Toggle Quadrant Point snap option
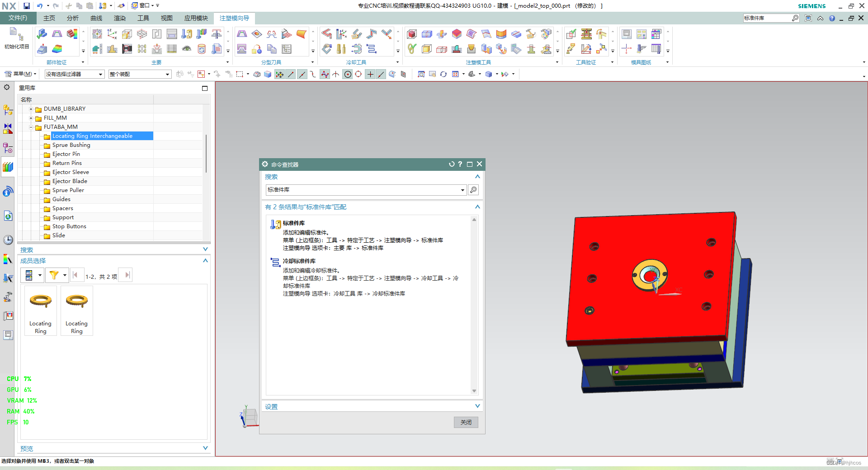Screen dimensions: 868x470 tap(359, 74)
